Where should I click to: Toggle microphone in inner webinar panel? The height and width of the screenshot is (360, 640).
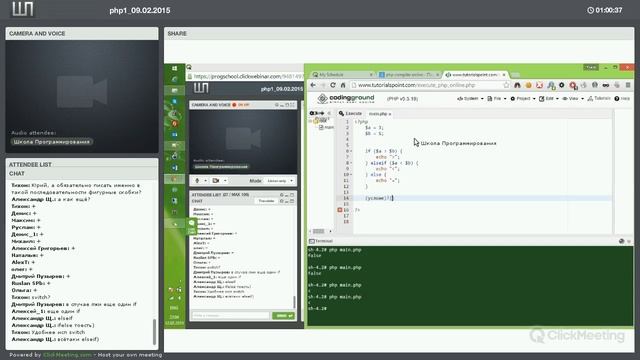197,181
